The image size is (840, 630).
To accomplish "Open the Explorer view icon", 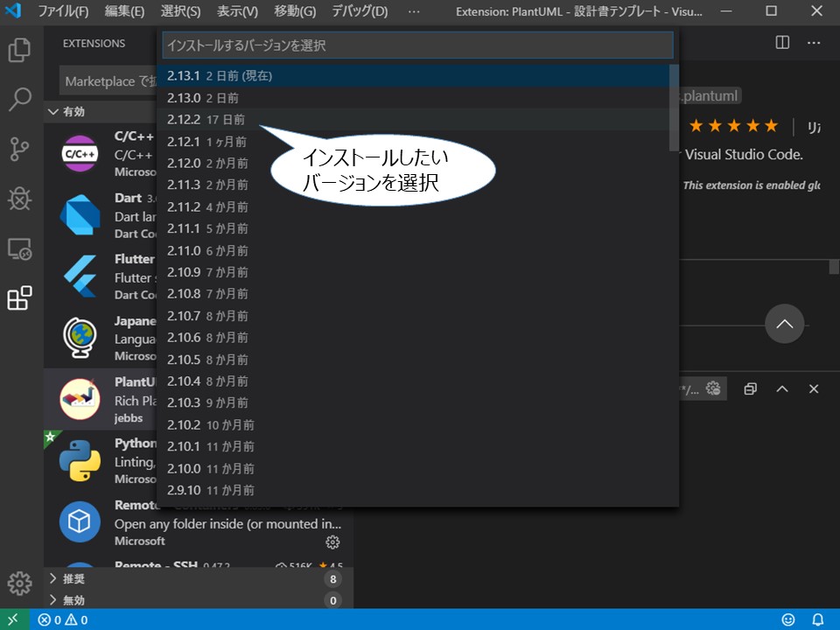I will click(x=19, y=52).
